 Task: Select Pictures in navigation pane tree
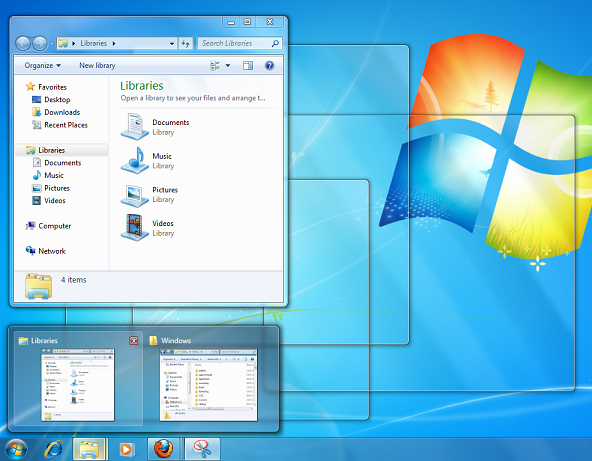pyautogui.click(x=57, y=188)
